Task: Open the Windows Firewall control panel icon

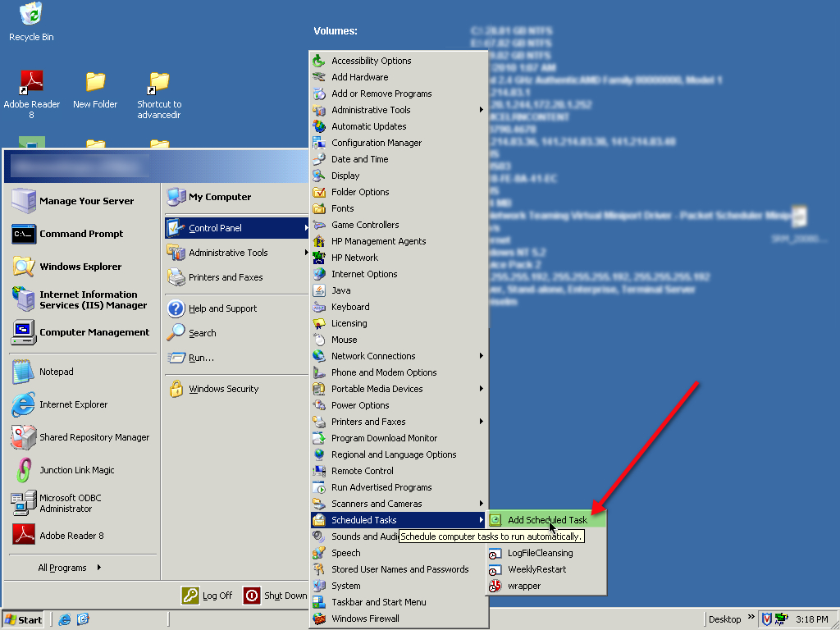Action: [319, 619]
